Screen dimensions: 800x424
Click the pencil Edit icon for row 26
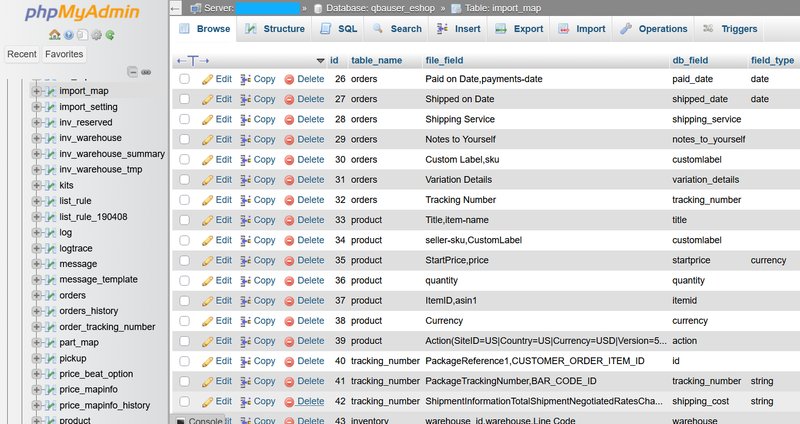[207, 79]
